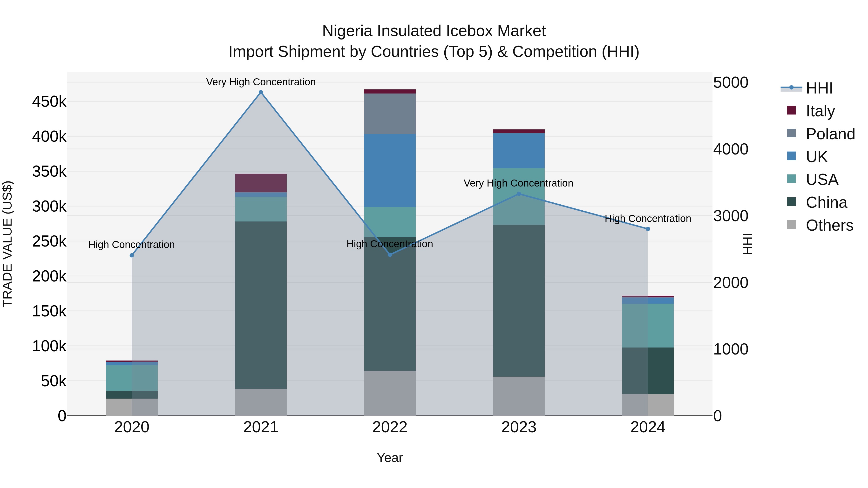Click the 450k left axis tick label
The width and height of the screenshot is (868, 488).
[x=49, y=101]
